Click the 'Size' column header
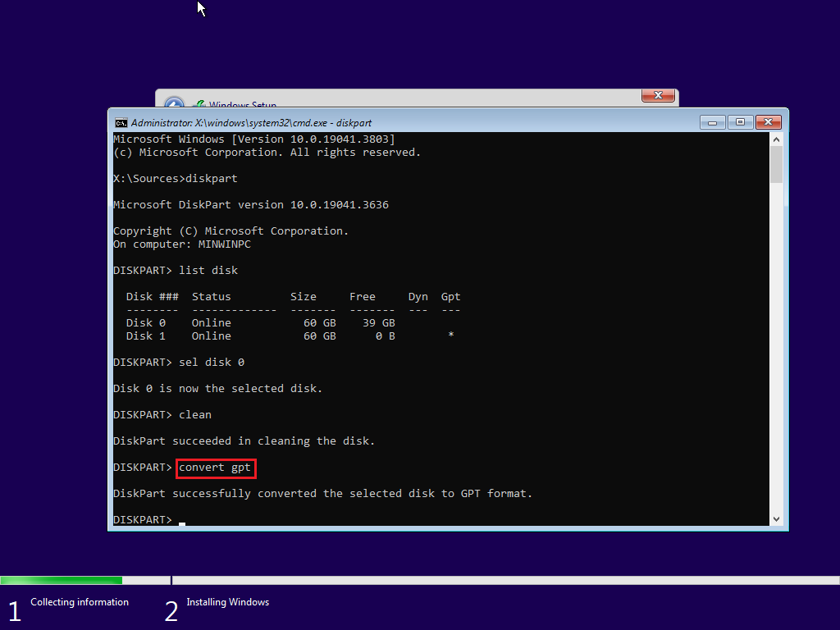Image resolution: width=840 pixels, height=630 pixels. 304,297
